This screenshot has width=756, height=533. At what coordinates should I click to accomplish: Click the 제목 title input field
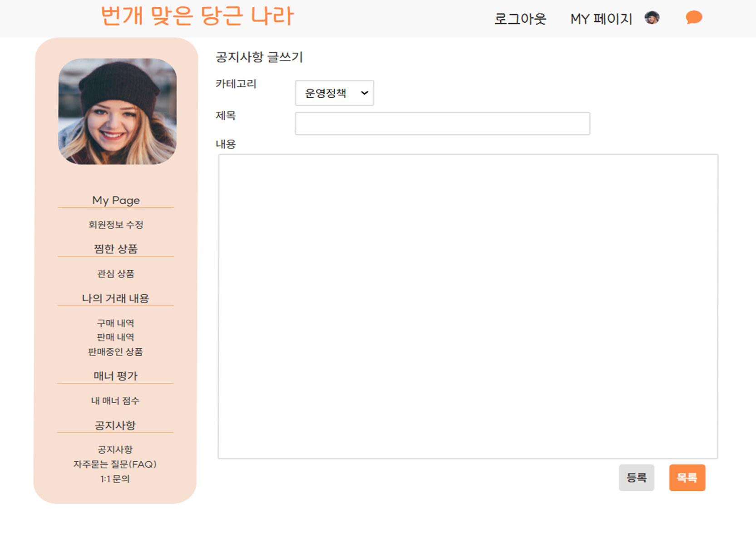[443, 123]
